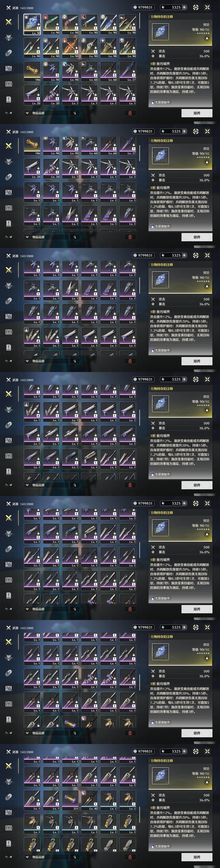Choose the red ornate Lv. 90 weapon
The image size is (220, 868).
70,48
